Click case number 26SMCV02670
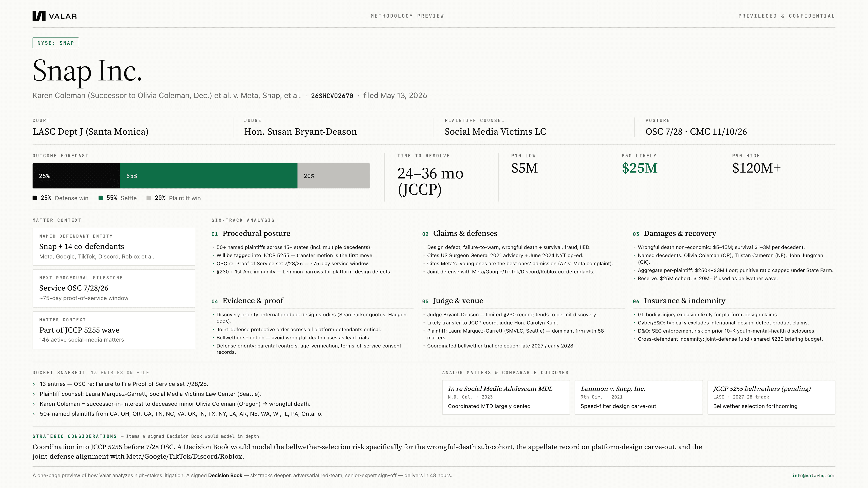The width and height of the screenshot is (868, 488). point(332,96)
